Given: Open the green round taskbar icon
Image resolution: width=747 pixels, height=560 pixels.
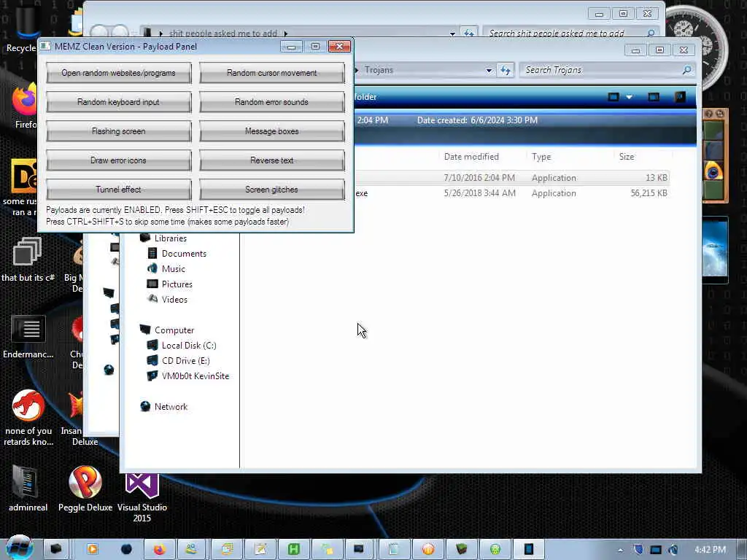Looking at the screenshot, I should point(495,550).
